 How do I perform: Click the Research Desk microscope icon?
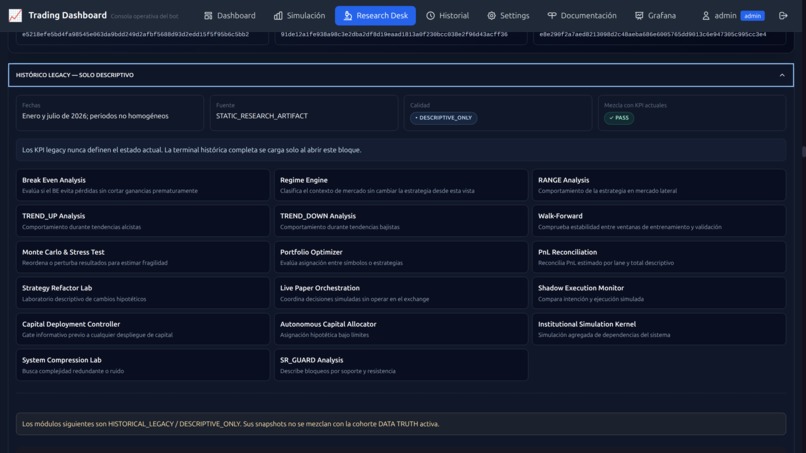[347, 16]
